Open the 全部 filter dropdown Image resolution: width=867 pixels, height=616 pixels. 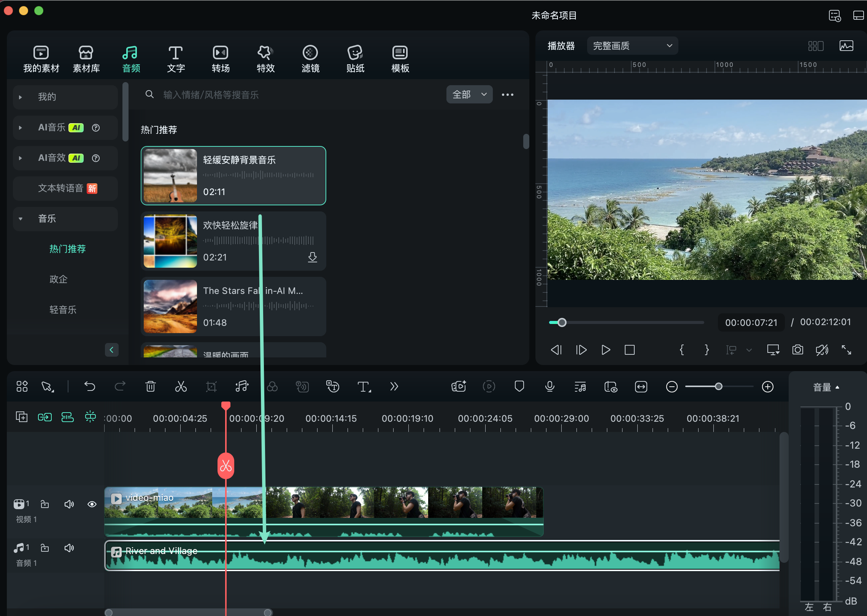point(469,95)
